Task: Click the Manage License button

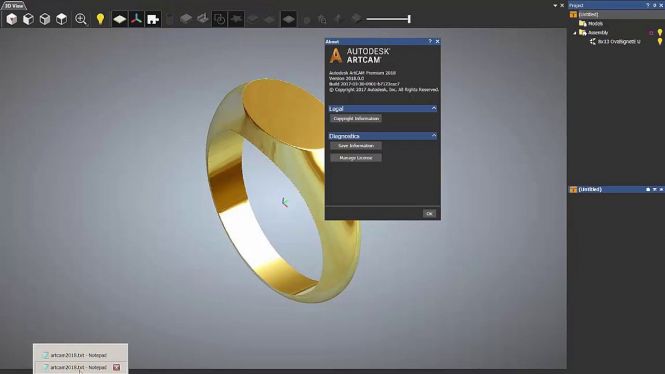Action: (356, 158)
